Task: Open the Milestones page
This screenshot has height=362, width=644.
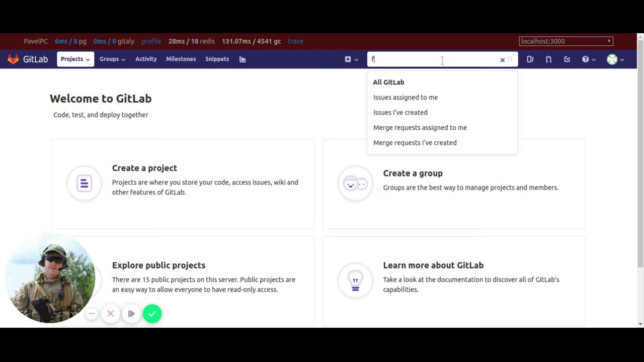Action: coord(181,59)
